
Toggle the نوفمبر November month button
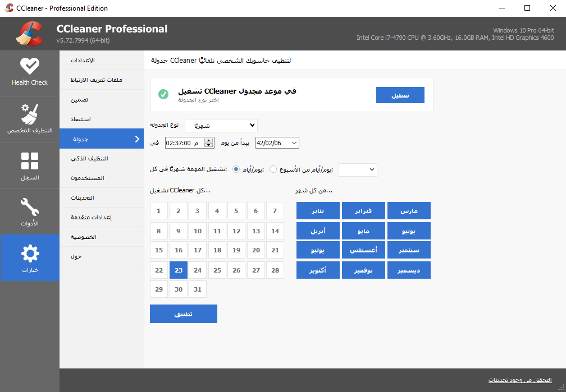tap(363, 270)
